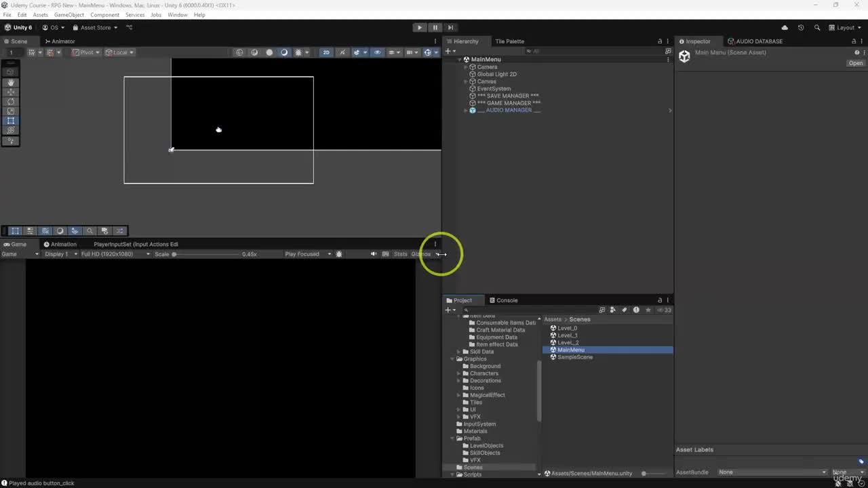Collapse the MainMenu scene in Hierarchy
This screenshot has width=868, height=488.
point(459,60)
